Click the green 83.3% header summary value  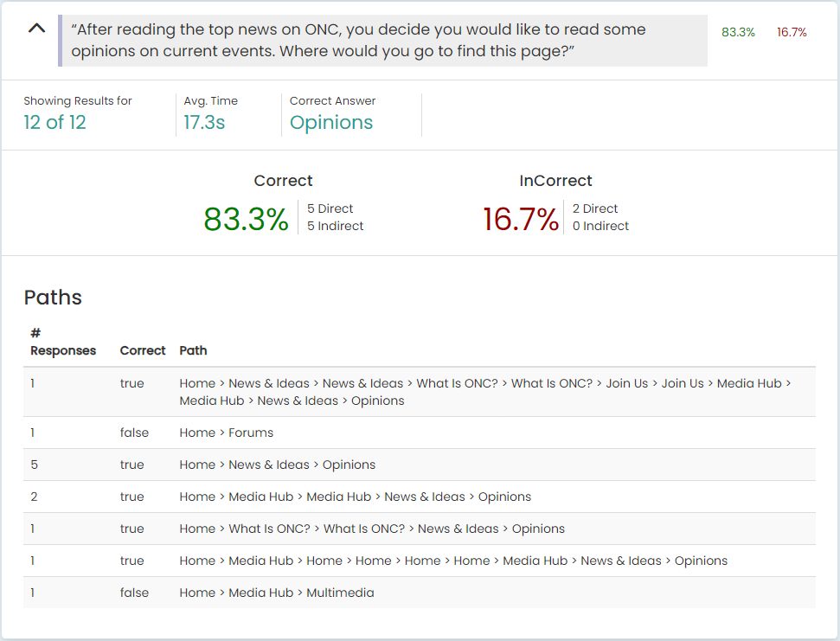(x=738, y=32)
